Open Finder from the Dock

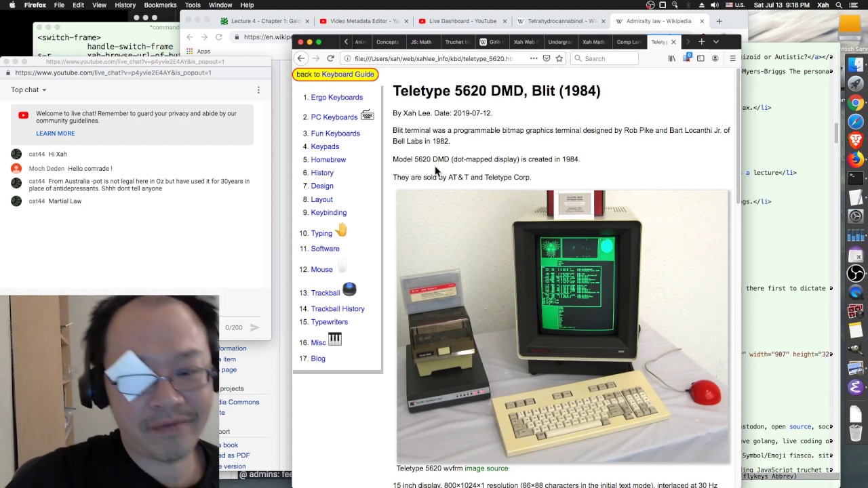pos(856,65)
